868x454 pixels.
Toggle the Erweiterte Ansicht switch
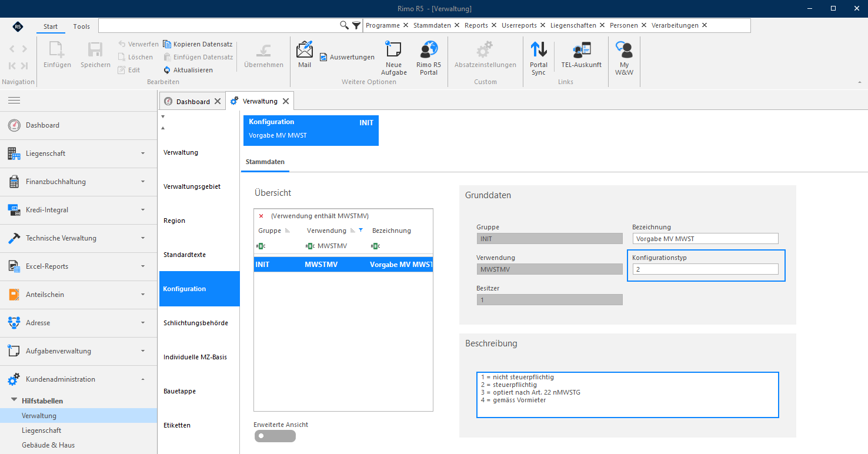275,436
